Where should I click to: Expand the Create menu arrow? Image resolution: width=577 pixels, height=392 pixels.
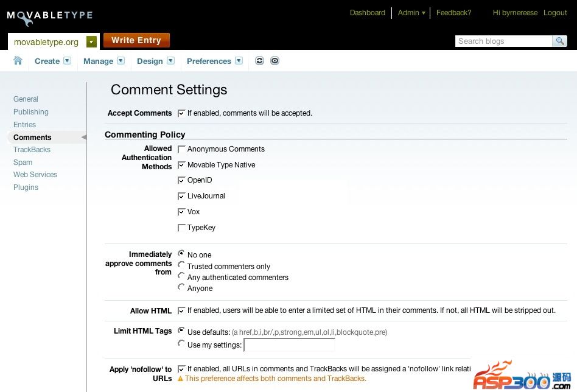click(x=68, y=60)
